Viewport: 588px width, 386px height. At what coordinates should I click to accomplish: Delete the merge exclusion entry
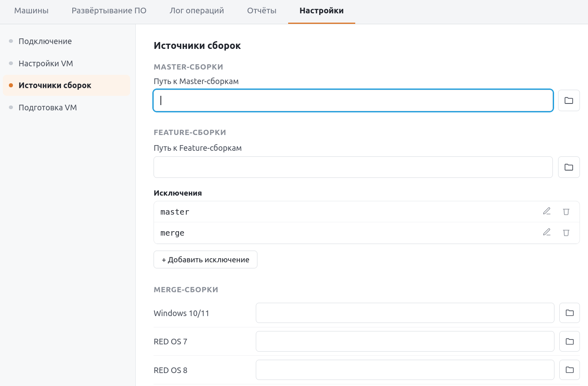pyautogui.click(x=566, y=232)
